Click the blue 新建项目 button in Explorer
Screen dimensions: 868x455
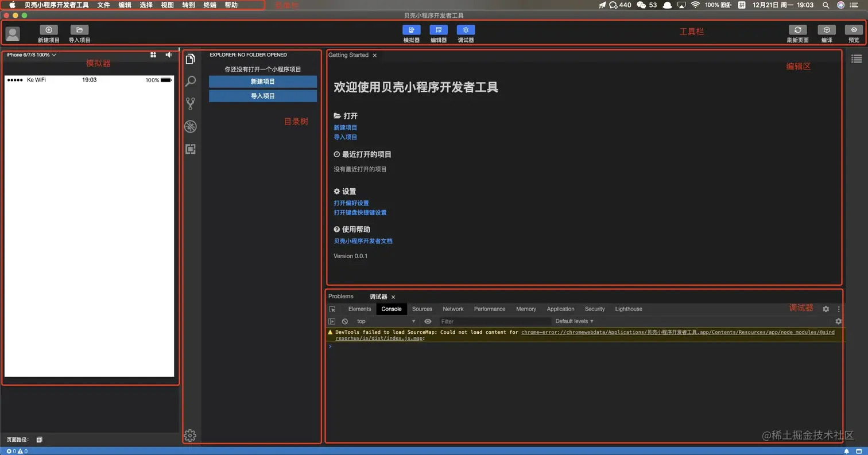pyautogui.click(x=263, y=81)
